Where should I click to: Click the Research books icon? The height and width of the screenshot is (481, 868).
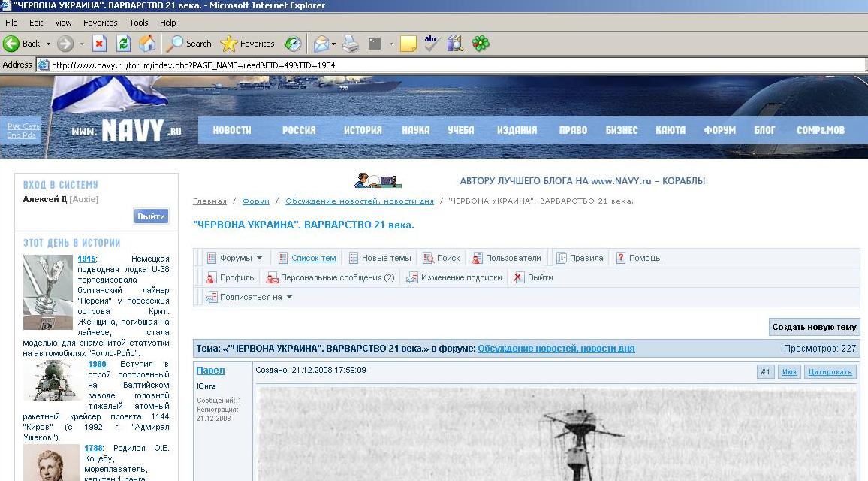coord(455,44)
